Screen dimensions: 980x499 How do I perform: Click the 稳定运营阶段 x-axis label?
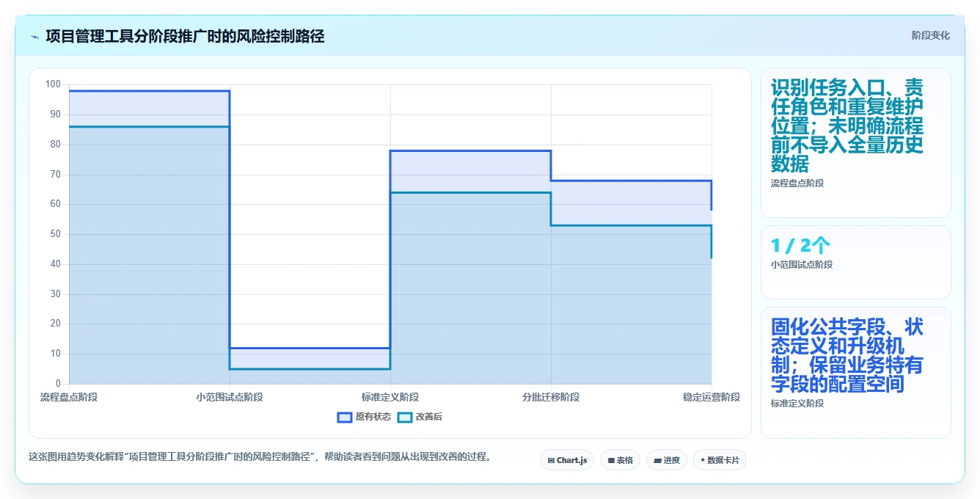(712, 397)
